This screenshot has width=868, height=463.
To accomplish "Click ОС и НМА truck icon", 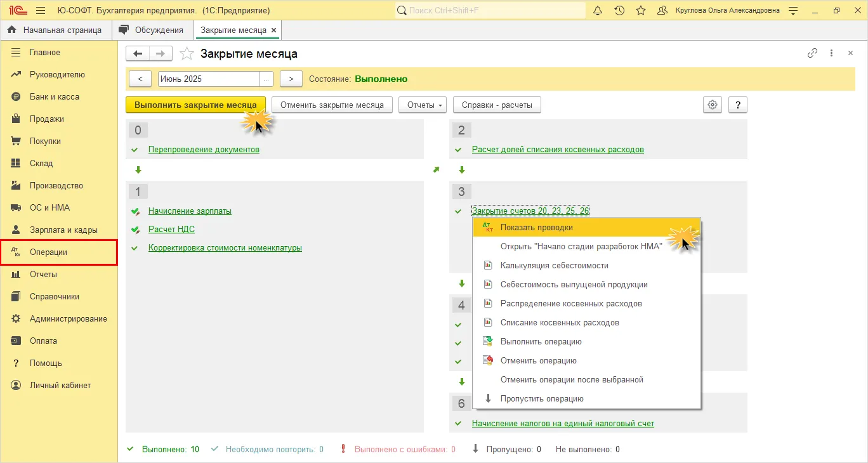I will click(x=16, y=207).
